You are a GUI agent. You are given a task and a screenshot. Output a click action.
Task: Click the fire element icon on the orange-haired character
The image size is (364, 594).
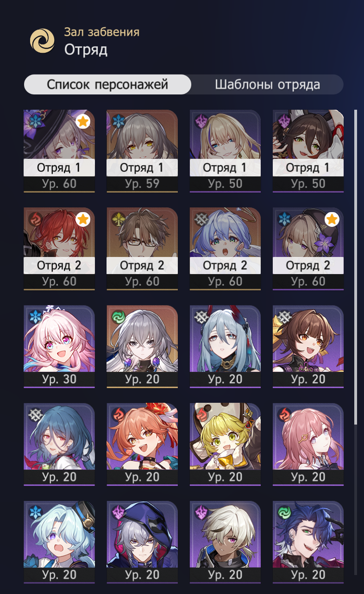point(118,415)
